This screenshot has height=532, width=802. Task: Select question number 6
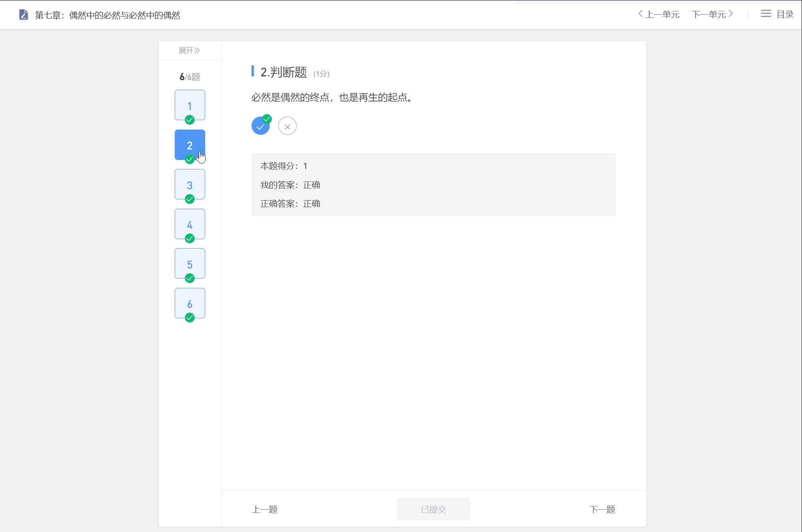189,303
